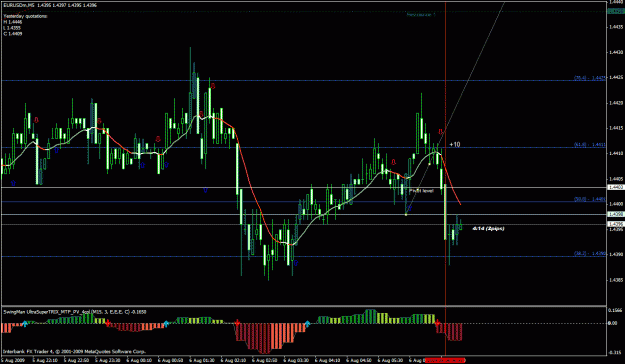Click the (2pips) label next to last candle
Viewport: 625px width, 364px height.
pyautogui.click(x=496, y=229)
